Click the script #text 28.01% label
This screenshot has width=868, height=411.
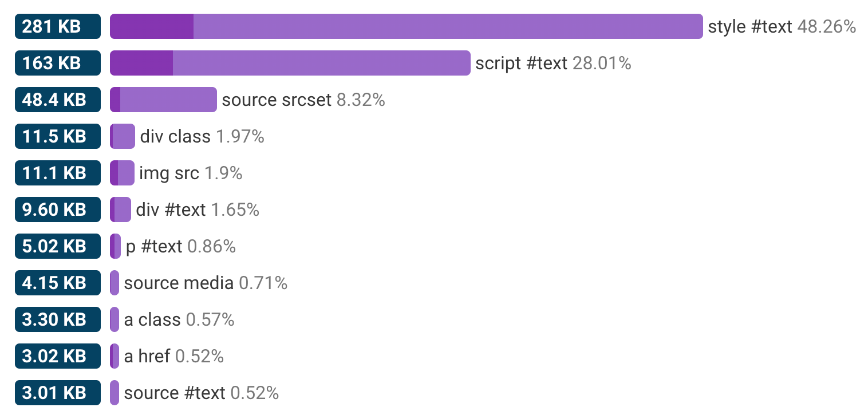pyautogui.click(x=553, y=63)
